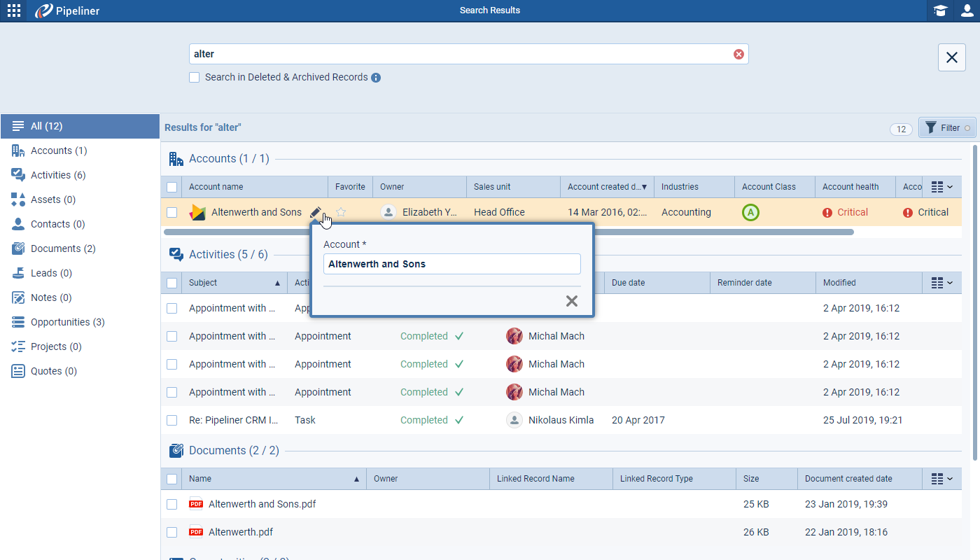
Task: Open the app launcher grid menu
Action: tap(13, 10)
